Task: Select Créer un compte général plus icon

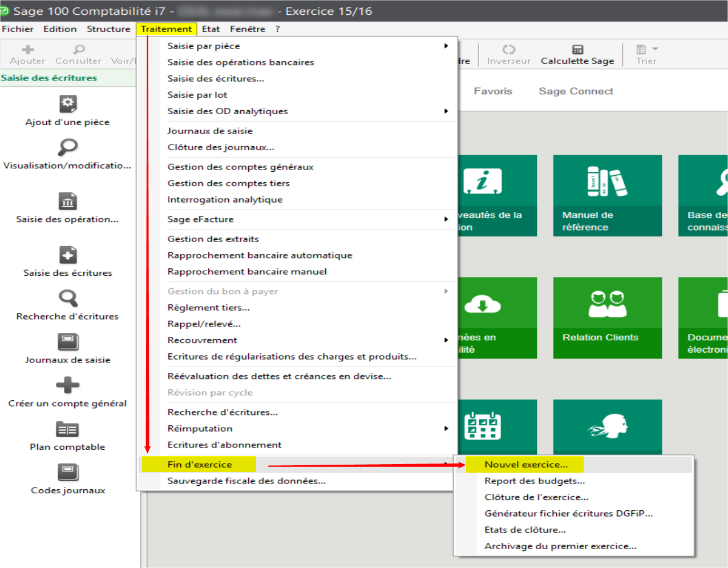Action: [68, 385]
